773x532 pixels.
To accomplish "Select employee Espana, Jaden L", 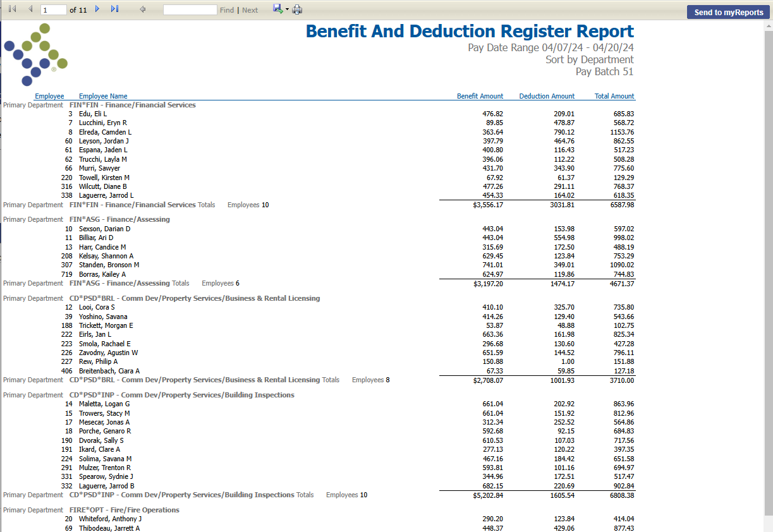I will (103, 150).
